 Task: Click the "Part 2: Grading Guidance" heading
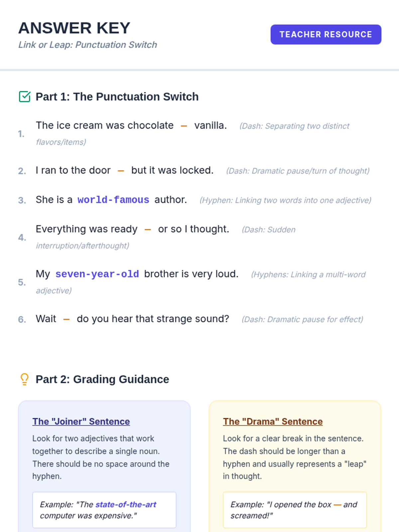click(102, 379)
